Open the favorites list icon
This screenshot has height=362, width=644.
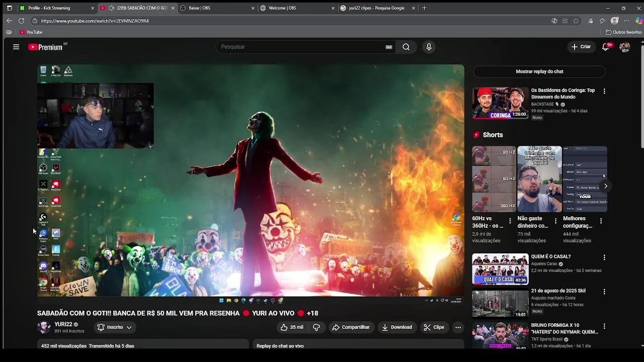tap(602, 21)
